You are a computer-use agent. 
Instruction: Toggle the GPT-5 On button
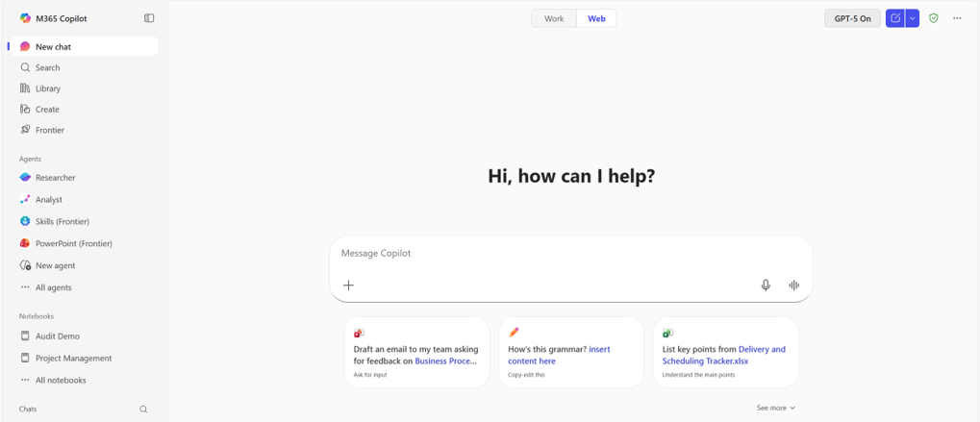point(852,18)
